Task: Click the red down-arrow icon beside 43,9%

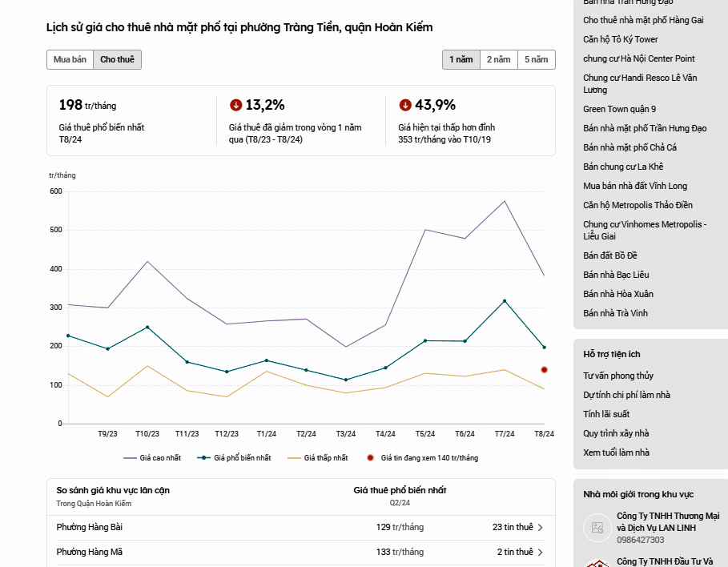Action: pyautogui.click(x=405, y=105)
